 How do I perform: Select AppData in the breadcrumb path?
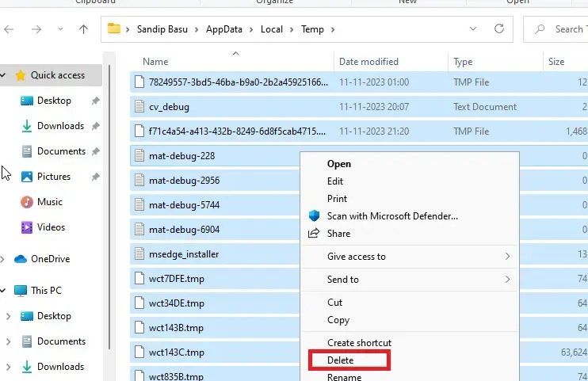point(224,29)
